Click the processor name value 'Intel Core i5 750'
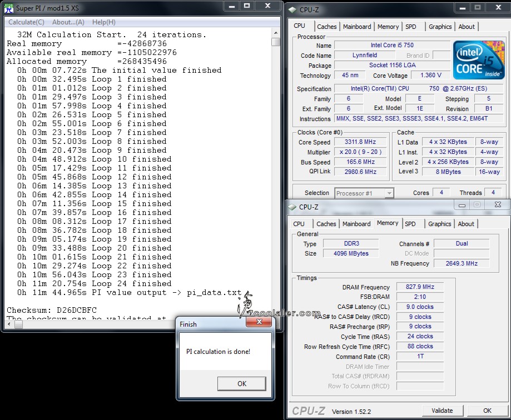Image resolution: width=511 pixels, height=420 pixels. coord(392,45)
